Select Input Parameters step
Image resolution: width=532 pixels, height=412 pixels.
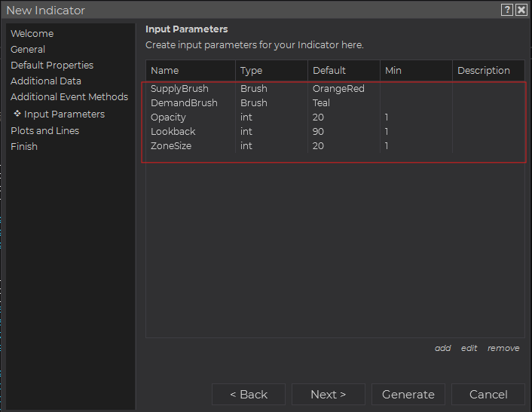(x=64, y=114)
